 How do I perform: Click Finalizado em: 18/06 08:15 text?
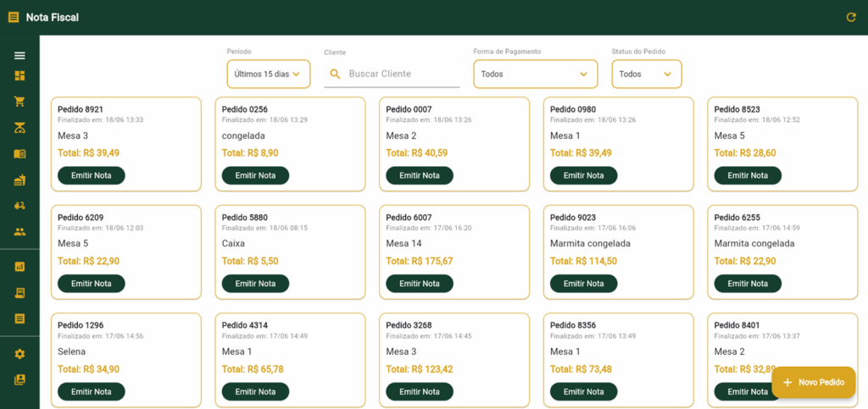click(264, 228)
